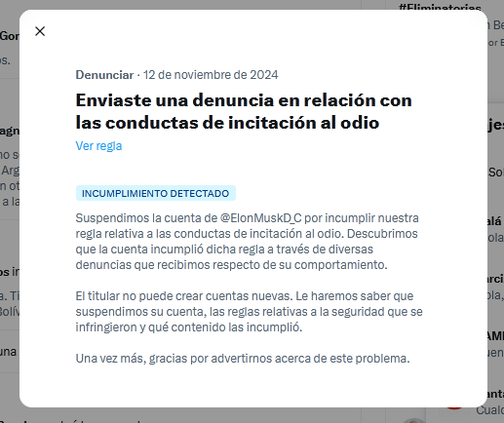Viewport: 504px width, 423px height.
Task: Click the 12 de noviembre de 2024 date
Action: click(211, 75)
